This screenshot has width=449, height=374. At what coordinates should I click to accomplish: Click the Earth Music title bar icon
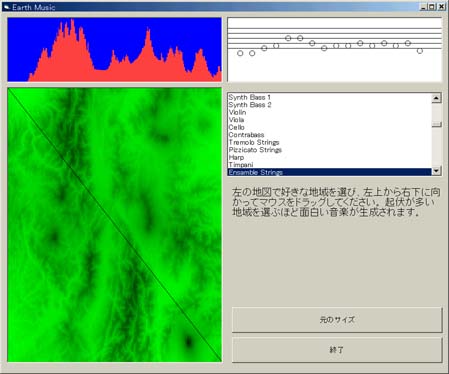[6, 7]
